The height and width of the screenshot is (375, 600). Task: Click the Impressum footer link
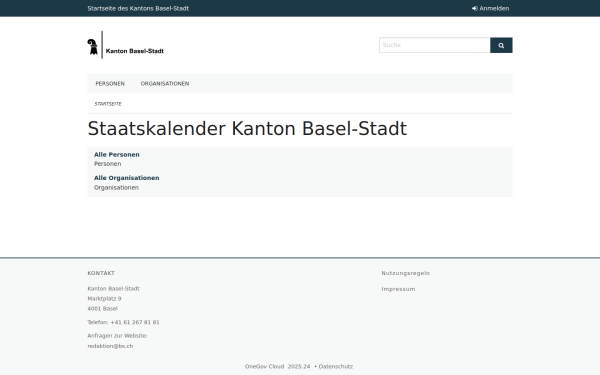[x=398, y=289]
